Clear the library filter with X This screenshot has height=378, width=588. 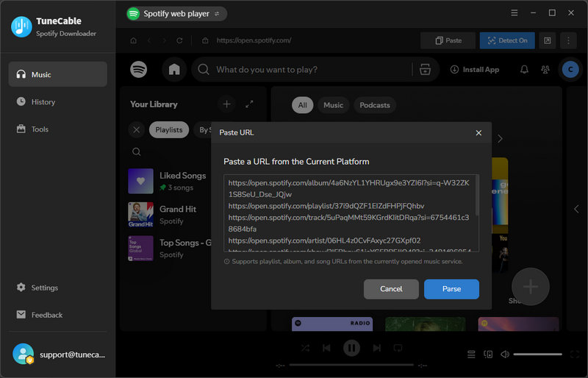(x=137, y=130)
